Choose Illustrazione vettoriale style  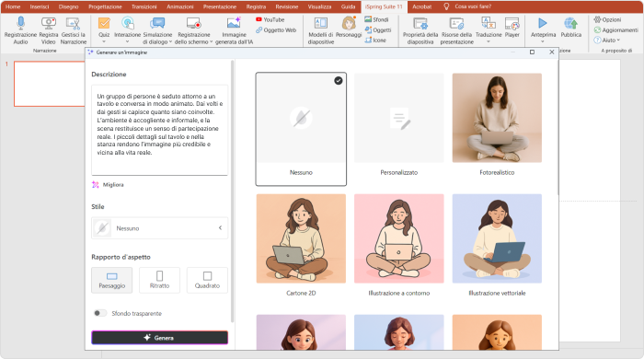point(497,246)
